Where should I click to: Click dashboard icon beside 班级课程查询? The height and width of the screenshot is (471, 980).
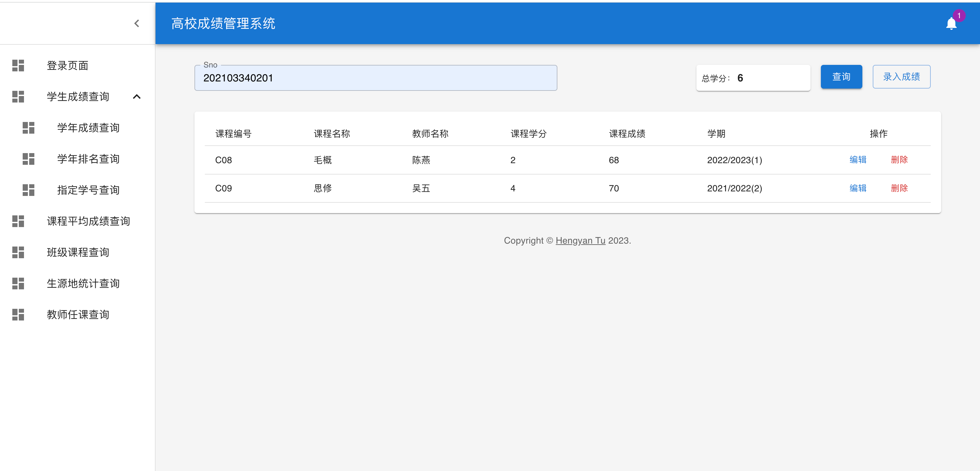18,252
